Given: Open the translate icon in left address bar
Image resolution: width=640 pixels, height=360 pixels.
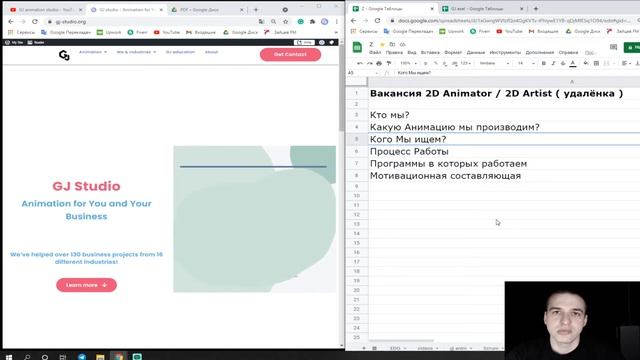Looking at the screenshot, I should (261, 22).
